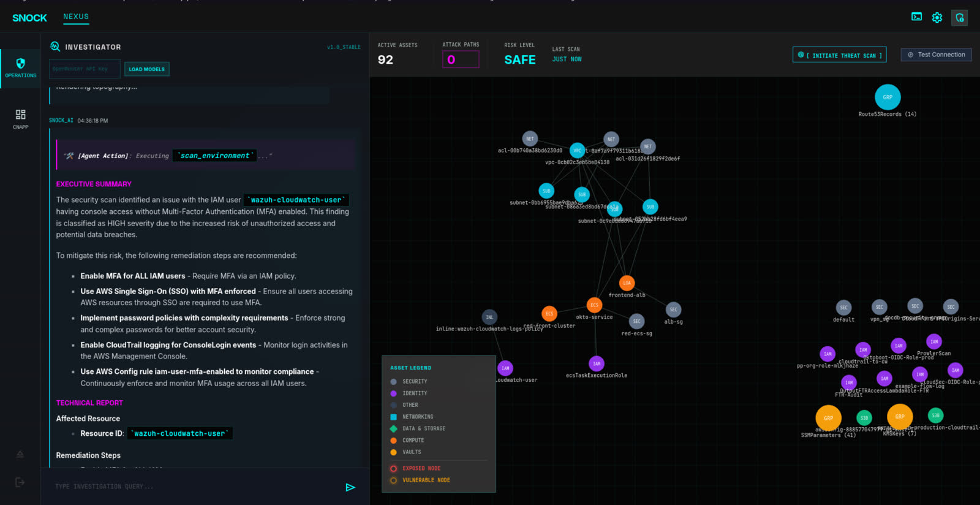Click the Technical Report heading
The height and width of the screenshot is (505, 980).
click(x=89, y=403)
